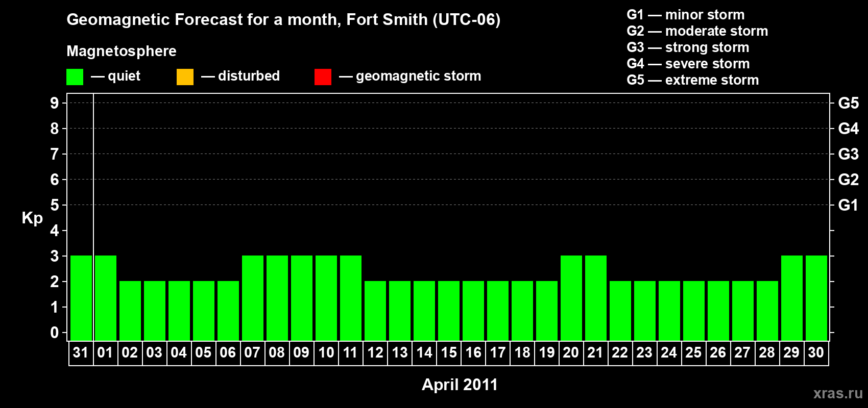Click the date label 24 below the chart
Screen dimensions: 868x408
click(669, 353)
